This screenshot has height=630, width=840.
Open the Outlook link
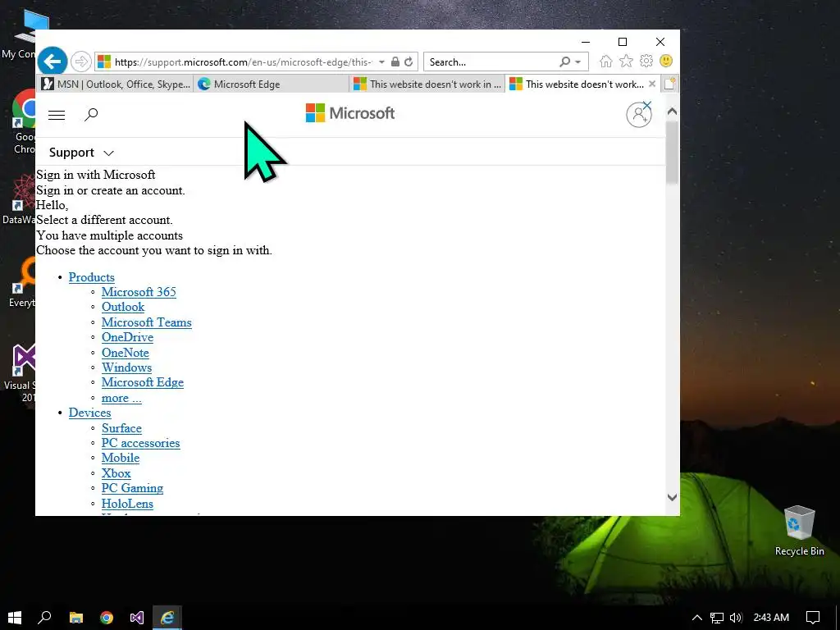[x=123, y=307]
